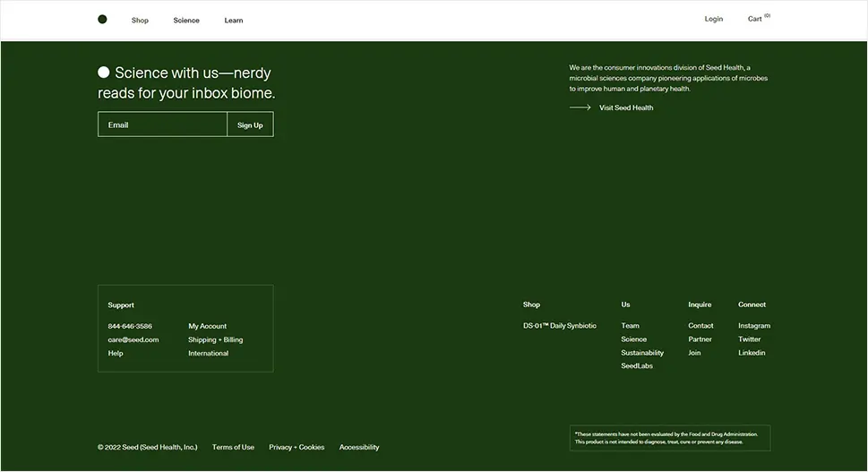Click the FDA disclaimer statement box
Screen dimensions: 868x472
[x=670, y=438]
